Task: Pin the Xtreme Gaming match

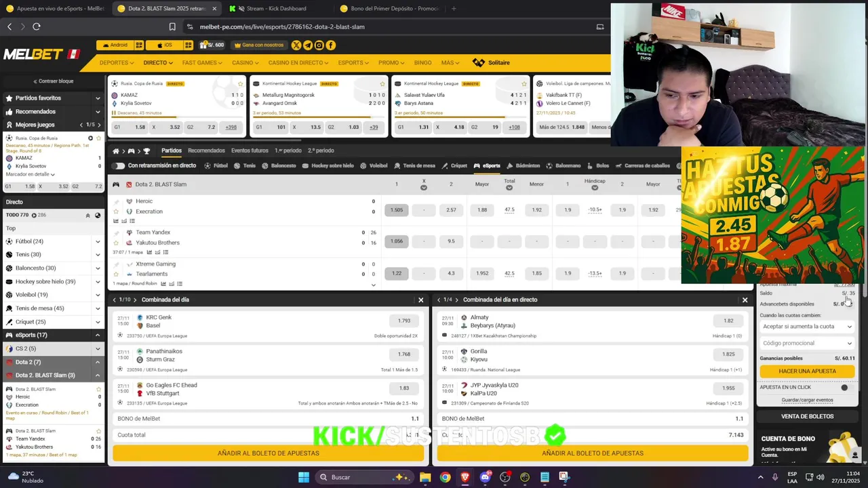Action: [116, 264]
